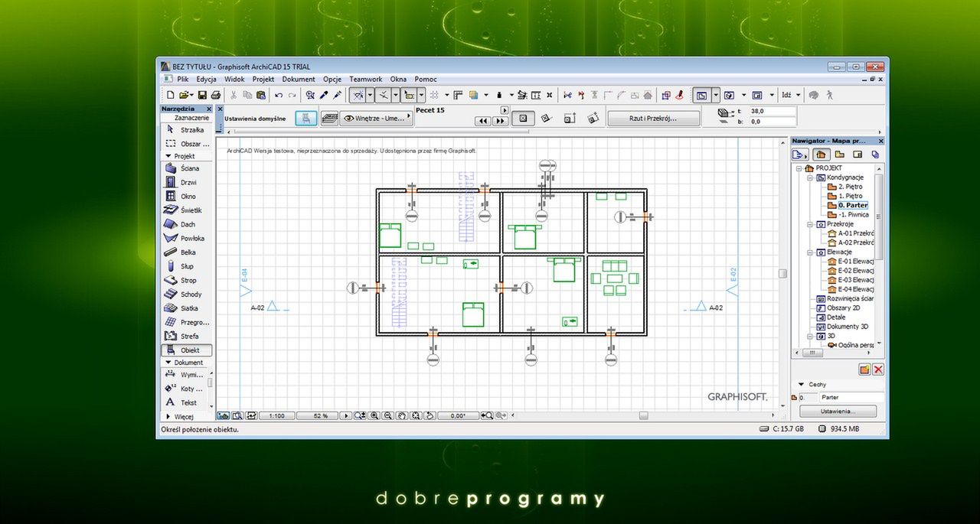Open the Plik menu

click(183, 79)
